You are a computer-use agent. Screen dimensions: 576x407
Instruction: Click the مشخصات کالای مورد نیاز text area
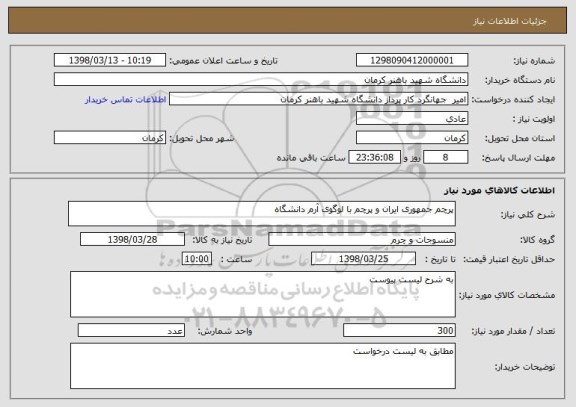[263, 294]
